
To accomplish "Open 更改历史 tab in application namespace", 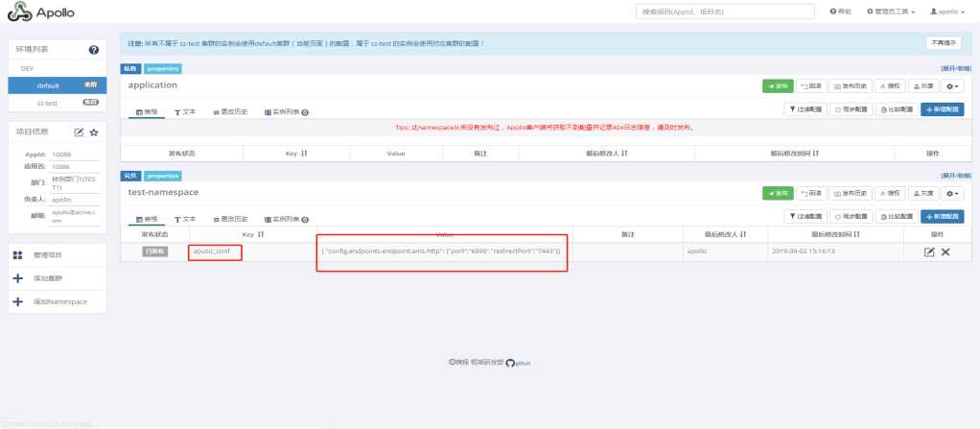I will click(x=230, y=111).
